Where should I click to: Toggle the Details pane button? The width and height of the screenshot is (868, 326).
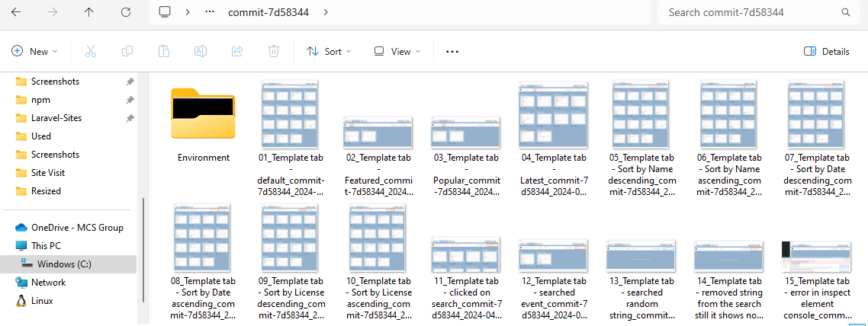[x=827, y=51]
